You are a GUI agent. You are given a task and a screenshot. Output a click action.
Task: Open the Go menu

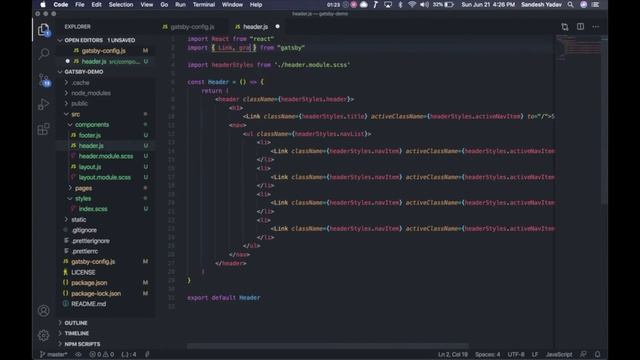164,4
